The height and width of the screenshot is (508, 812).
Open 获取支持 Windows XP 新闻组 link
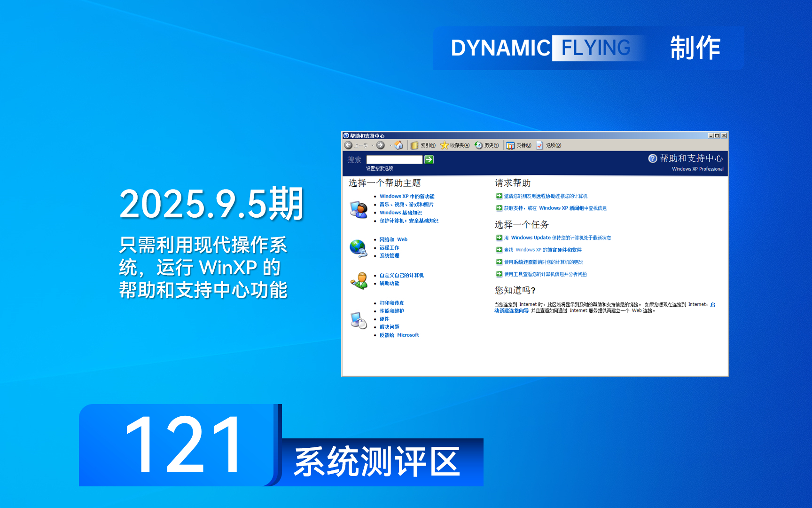[555, 208]
